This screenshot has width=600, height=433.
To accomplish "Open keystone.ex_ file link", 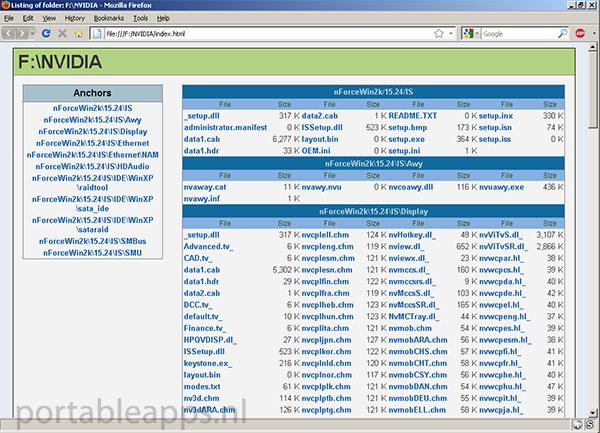I will pos(208,363).
